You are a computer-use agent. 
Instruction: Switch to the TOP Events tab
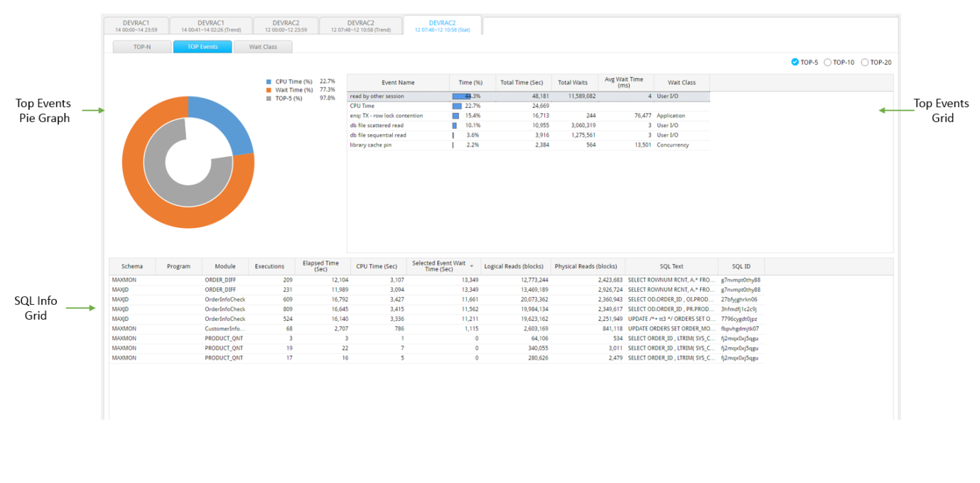click(x=203, y=47)
